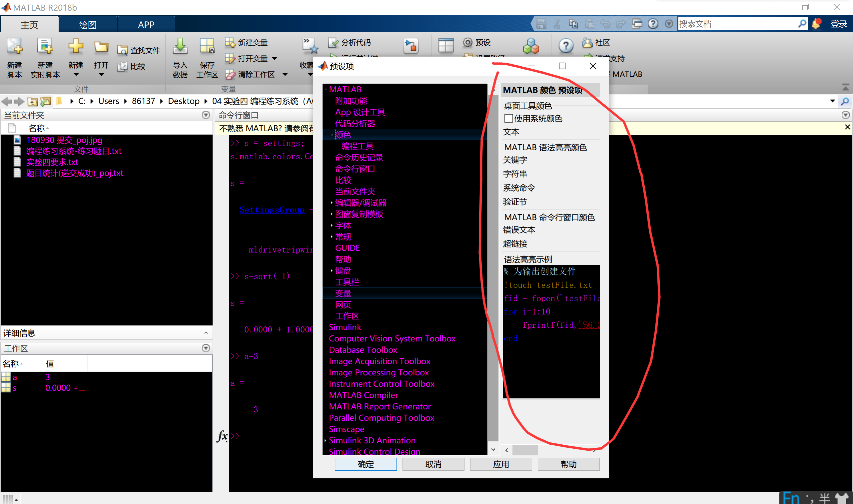Open the Add-Ons cubes icon
This screenshot has height=504, width=853.
point(530,46)
